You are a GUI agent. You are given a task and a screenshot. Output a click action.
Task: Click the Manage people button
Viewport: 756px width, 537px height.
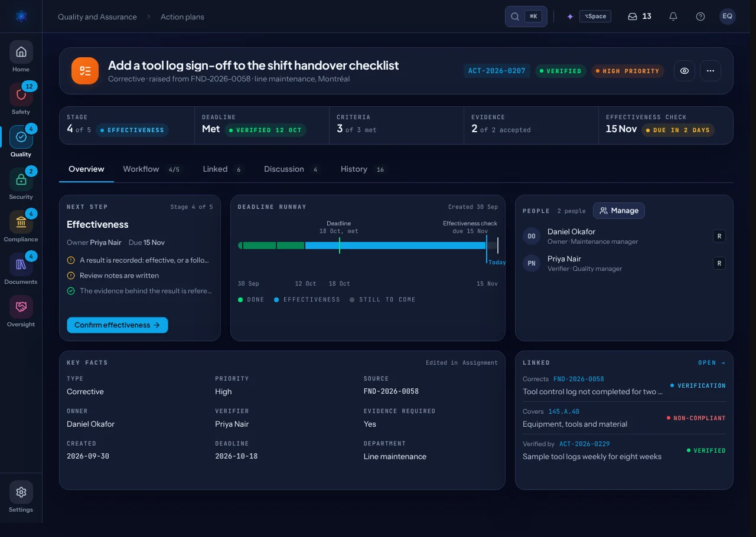[x=619, y=211]
